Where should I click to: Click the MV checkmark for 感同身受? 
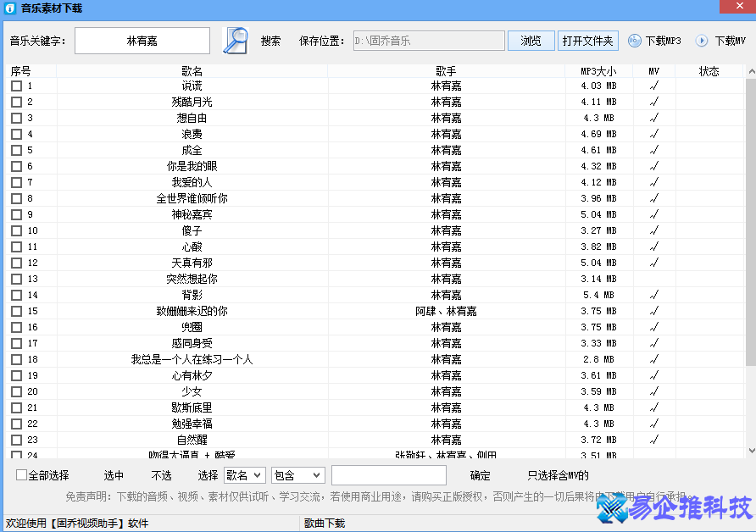653,343
